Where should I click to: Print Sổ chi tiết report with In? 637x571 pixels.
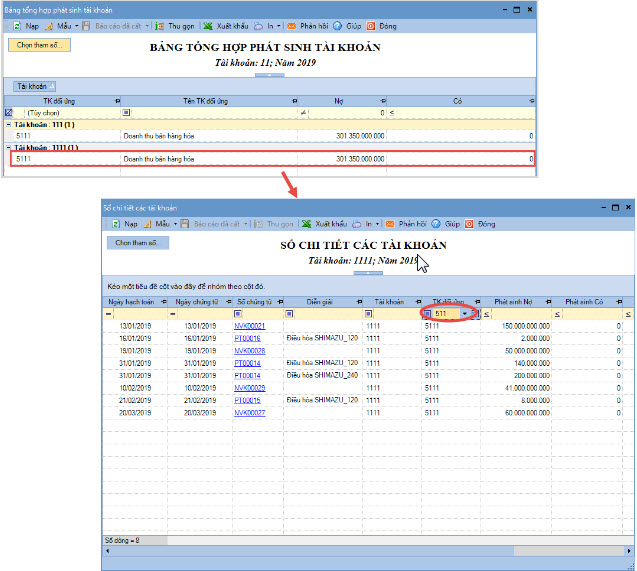point(364,224)
